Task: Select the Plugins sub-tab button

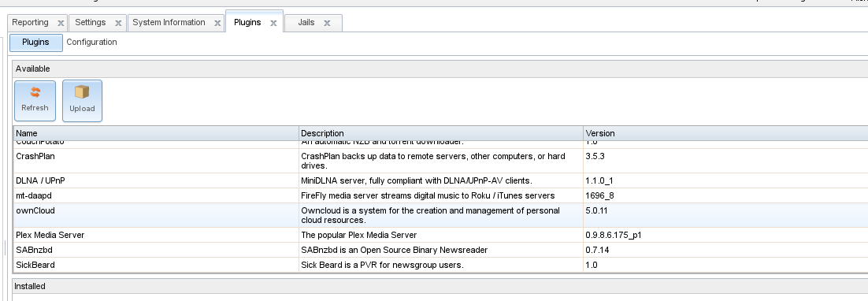Action: (36, 43)
